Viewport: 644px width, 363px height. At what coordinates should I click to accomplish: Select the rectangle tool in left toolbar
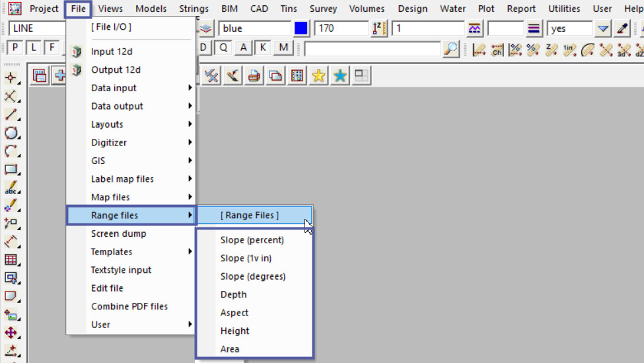coord(11,169)
